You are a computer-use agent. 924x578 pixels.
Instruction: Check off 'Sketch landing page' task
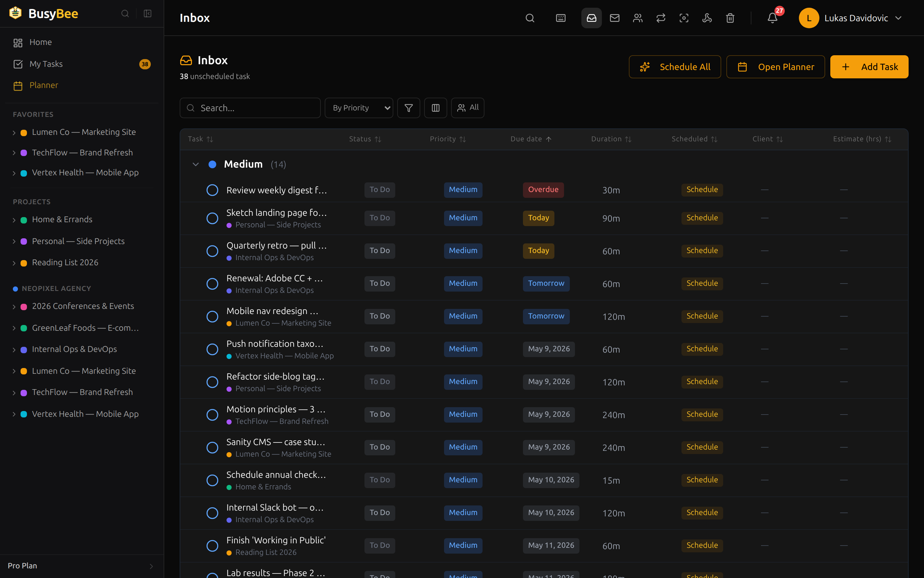point(212,218)
